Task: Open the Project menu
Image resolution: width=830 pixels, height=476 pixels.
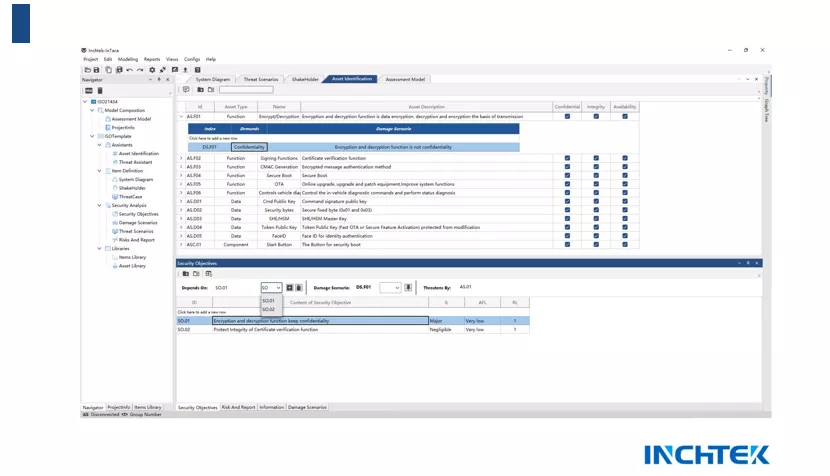Action: pyautogui.click(x=91, y=59)
